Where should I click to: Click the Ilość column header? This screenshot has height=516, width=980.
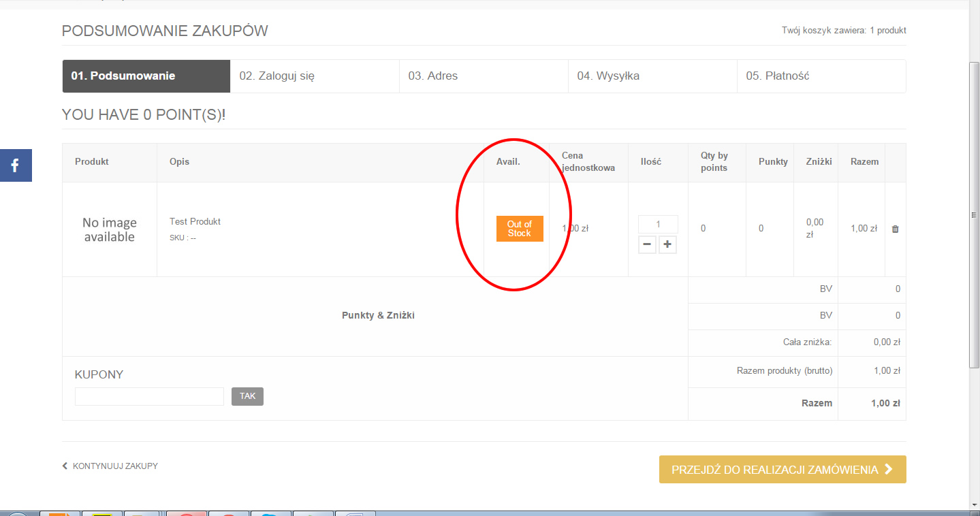tap(651, 162)
